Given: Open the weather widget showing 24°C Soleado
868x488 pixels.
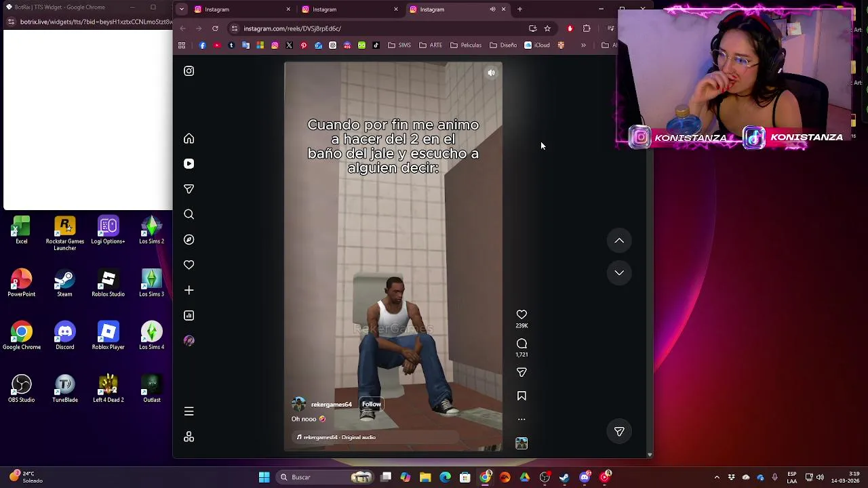Looking at the screenshot, I should click(26, 477).
